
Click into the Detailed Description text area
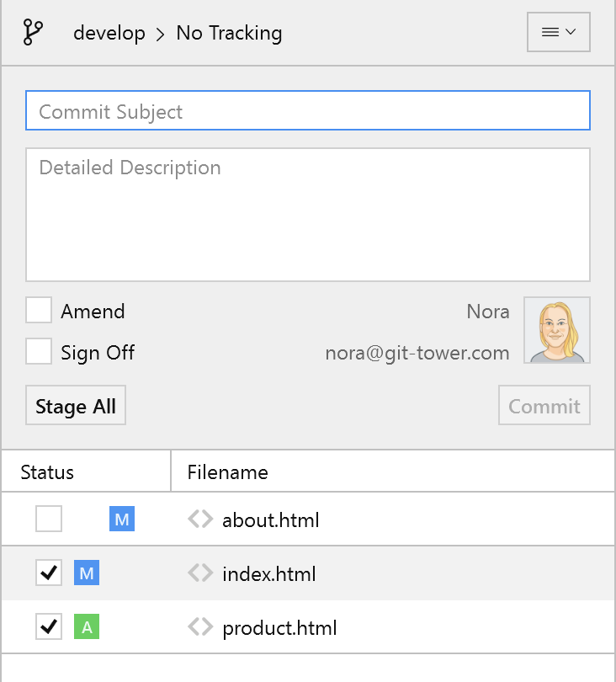coord(308,215)
